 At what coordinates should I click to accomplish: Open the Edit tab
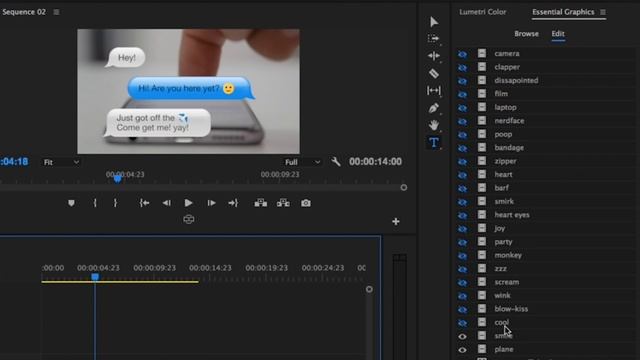pyautogui.click(x=558, y=34)
